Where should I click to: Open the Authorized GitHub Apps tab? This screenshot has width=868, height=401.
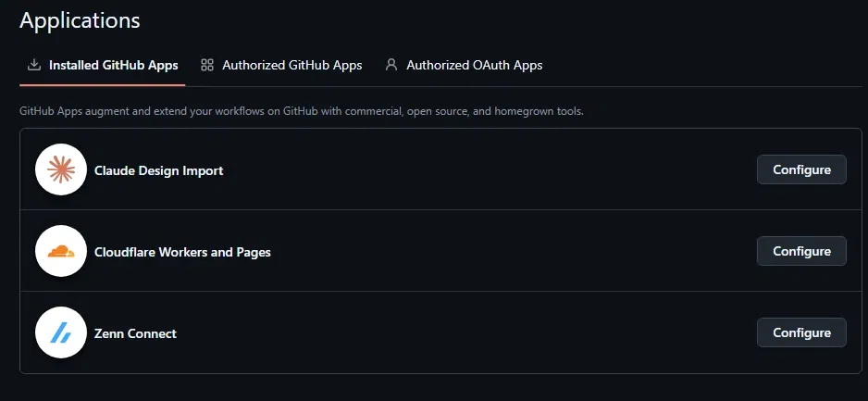281,66
